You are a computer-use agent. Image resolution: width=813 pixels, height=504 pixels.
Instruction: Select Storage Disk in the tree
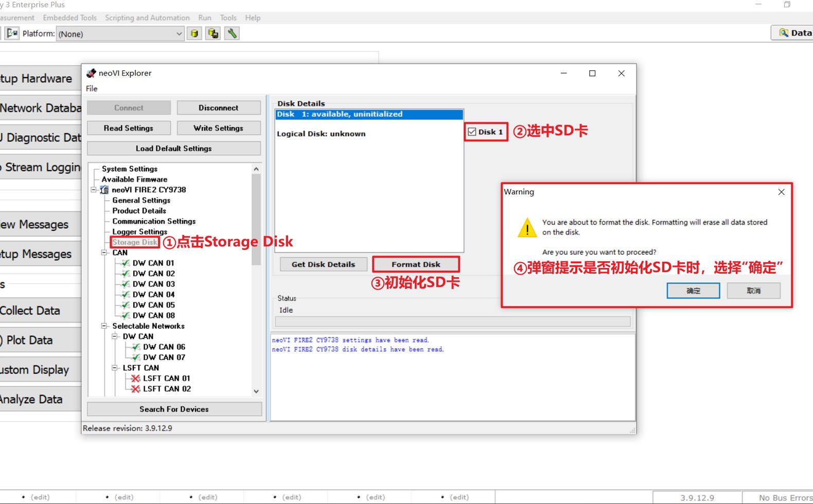coord(135,242)
